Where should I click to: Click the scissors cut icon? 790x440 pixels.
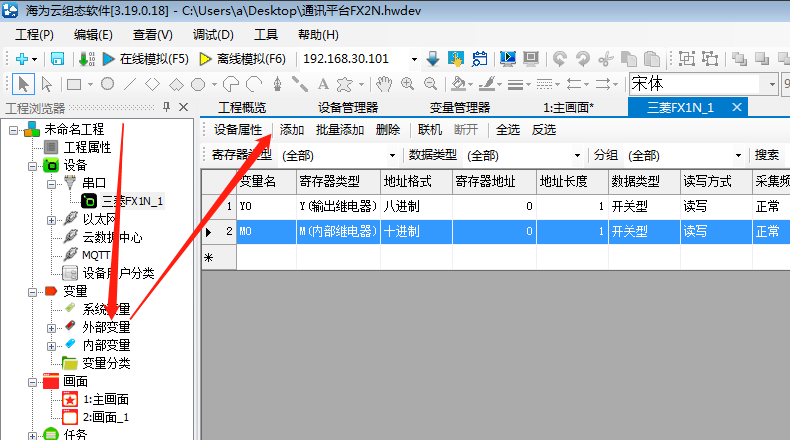click(606, 59)
